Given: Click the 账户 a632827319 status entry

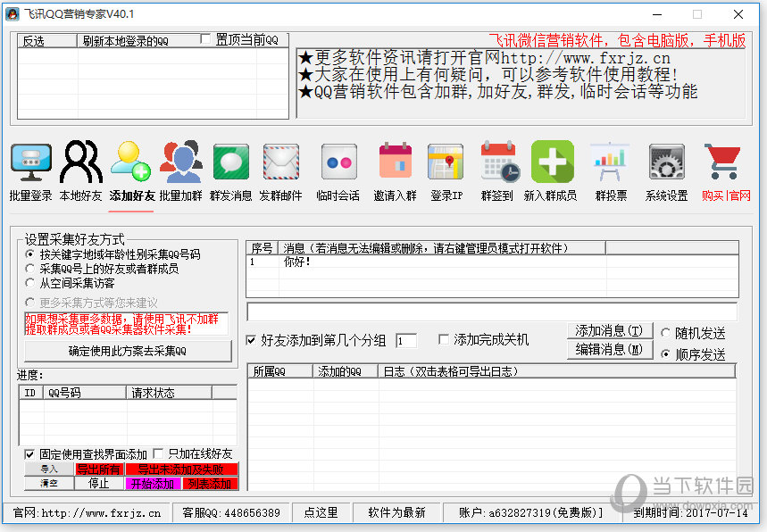Looking at the screenshot, I should tap(531, 512).
